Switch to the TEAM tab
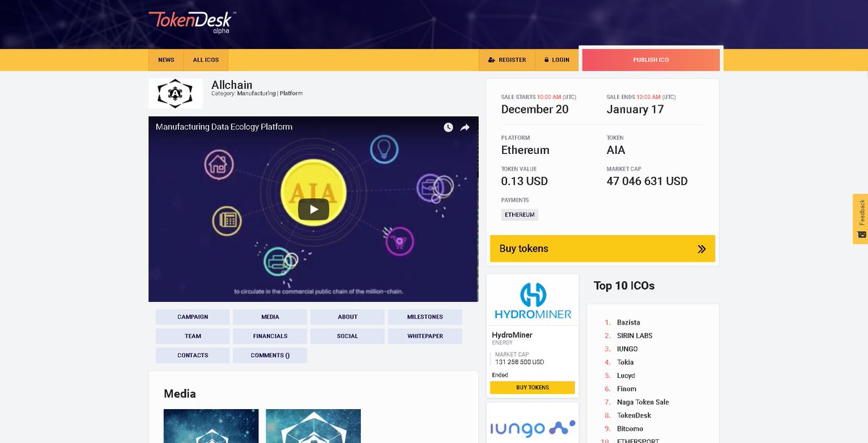The image size is (868, 443). [192, 336]
